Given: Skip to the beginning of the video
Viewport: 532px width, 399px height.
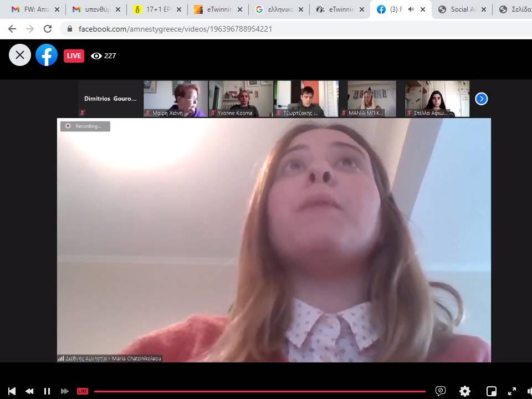Looking at the screenshot, I should click(12, 391).
